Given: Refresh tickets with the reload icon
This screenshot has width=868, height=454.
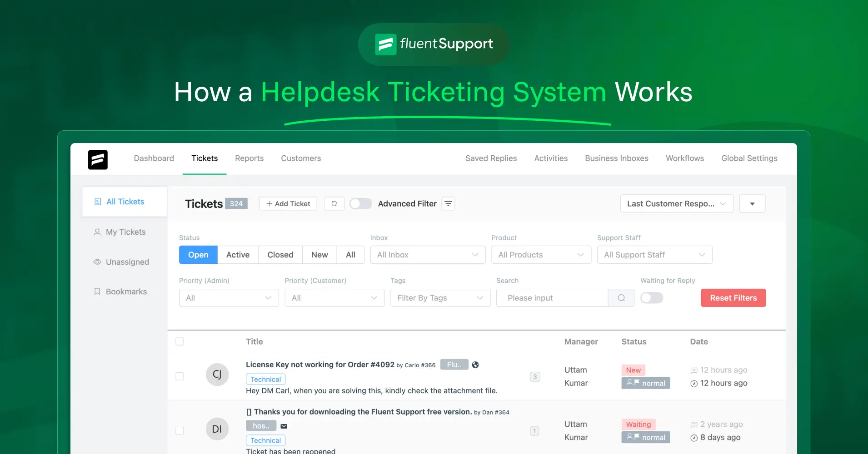Looking at the screenshot, I should point(334,203).
